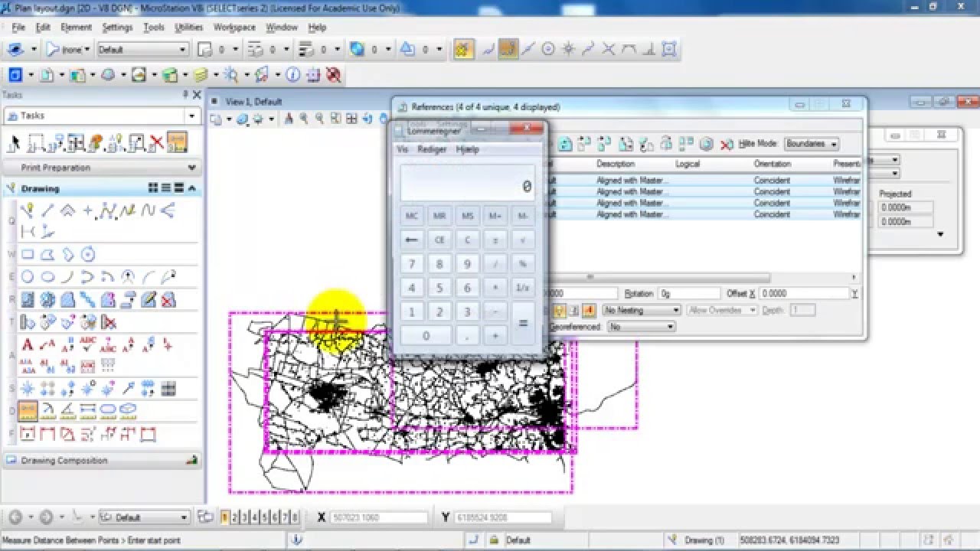Screen dimensions: 980x551
Task: Pick the Hatch Area tool in row R
Action: (x=28, y=299)
